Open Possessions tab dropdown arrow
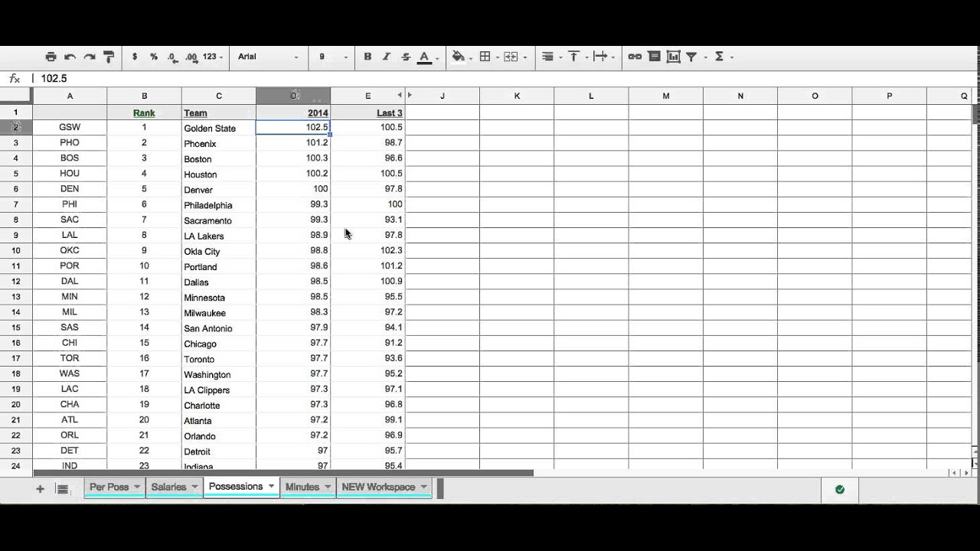 click(x=271, y=487)
